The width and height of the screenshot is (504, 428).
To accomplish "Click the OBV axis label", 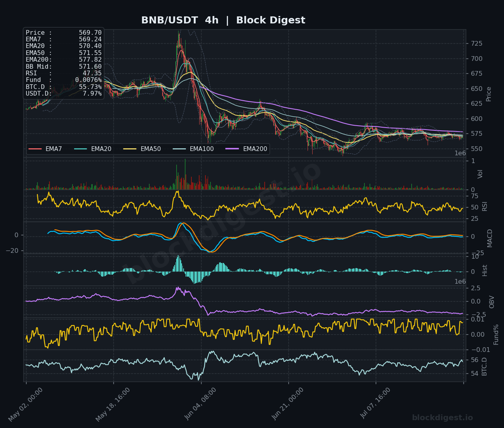I will (x=492, y=302).
